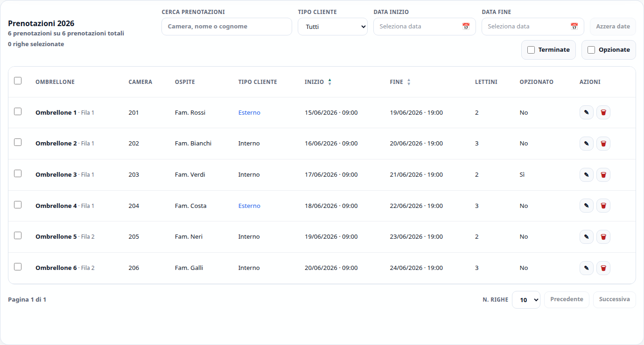Image resolution: width=644 pixels, height=345 pixels.
Task: Click the Sì value in Opzionato column
Action: (x=522, y=175)
